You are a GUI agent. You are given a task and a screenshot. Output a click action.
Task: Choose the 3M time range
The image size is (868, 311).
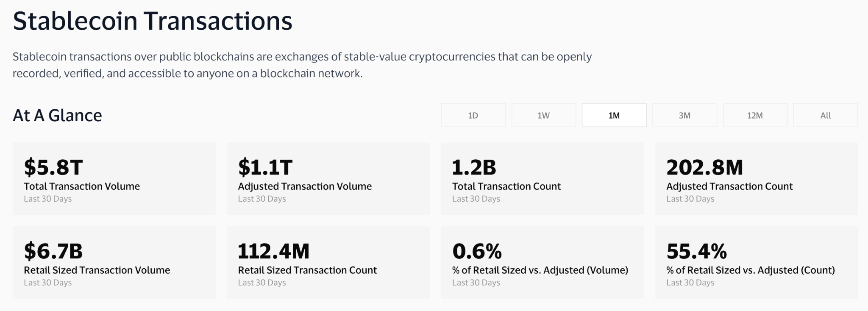coord(684,115)
